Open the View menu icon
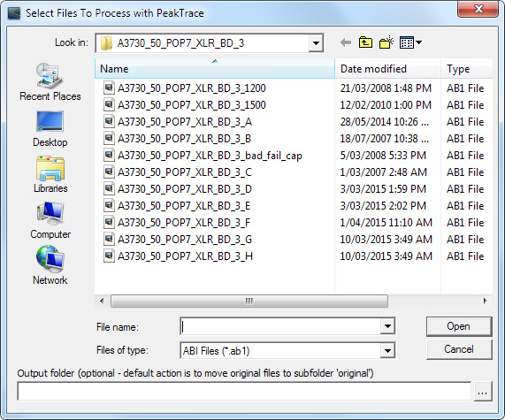The height and width of the screenshot is (420, 505). click(x=410, y=42)
